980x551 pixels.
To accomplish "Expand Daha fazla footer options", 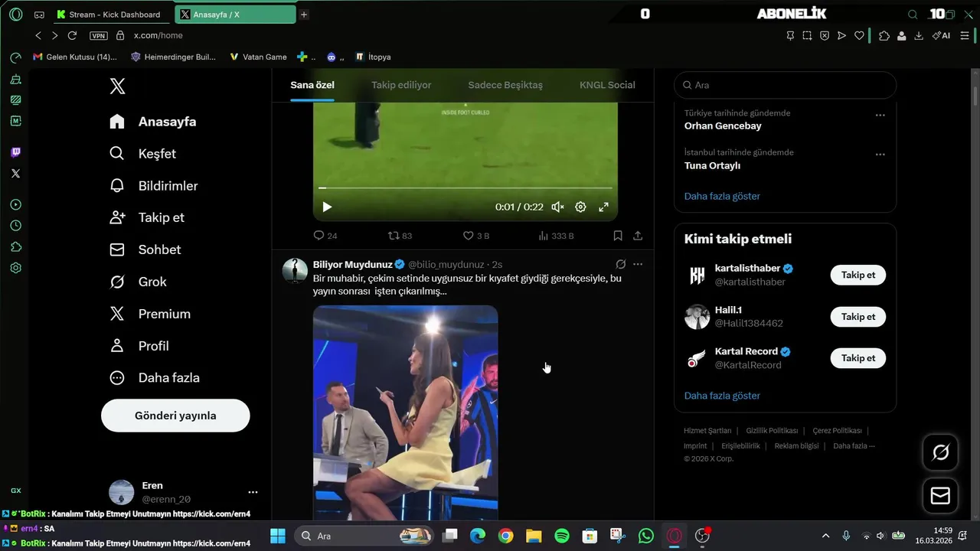I will pos(854,445).
